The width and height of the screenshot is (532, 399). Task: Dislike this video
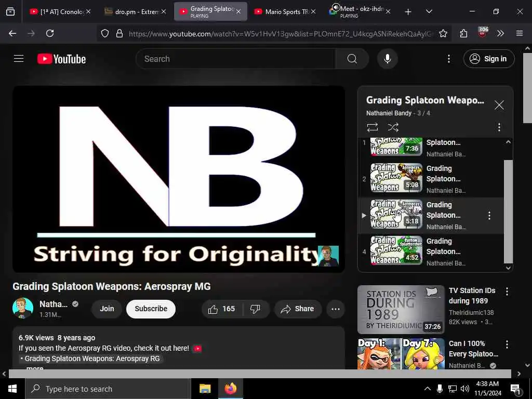pyautogui.click(x=255, y=309)
